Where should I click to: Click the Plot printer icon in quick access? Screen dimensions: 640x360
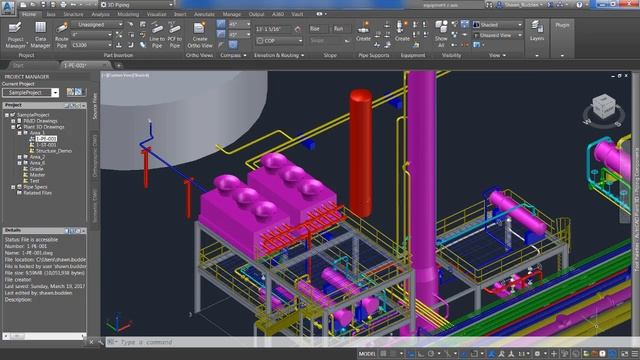63,5
